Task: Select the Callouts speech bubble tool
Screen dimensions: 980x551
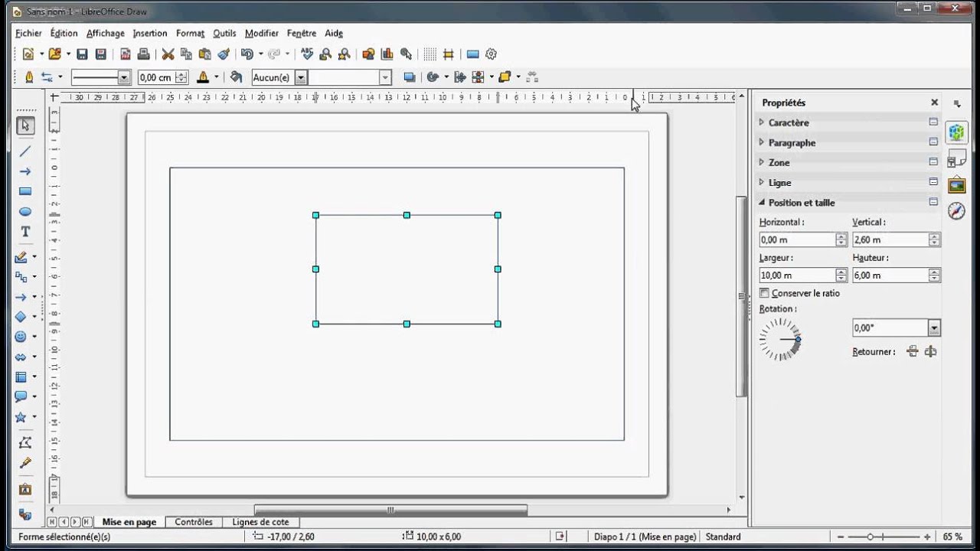Action: (x=21, y=396)
